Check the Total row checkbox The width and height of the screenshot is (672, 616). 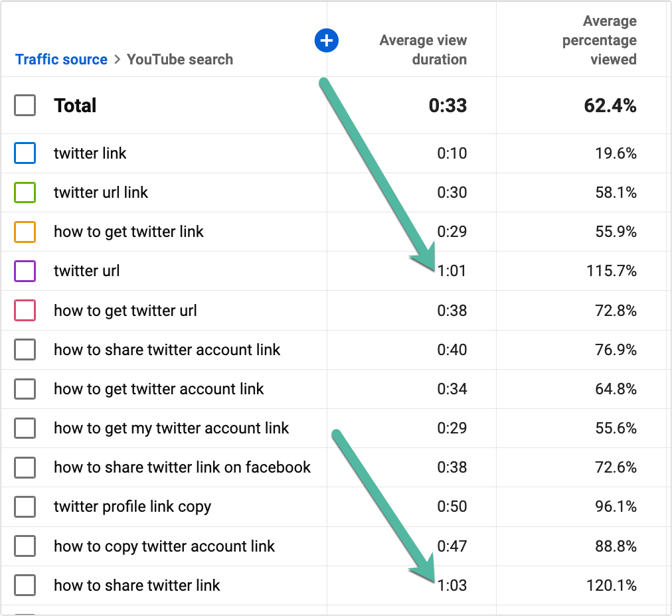25,106
